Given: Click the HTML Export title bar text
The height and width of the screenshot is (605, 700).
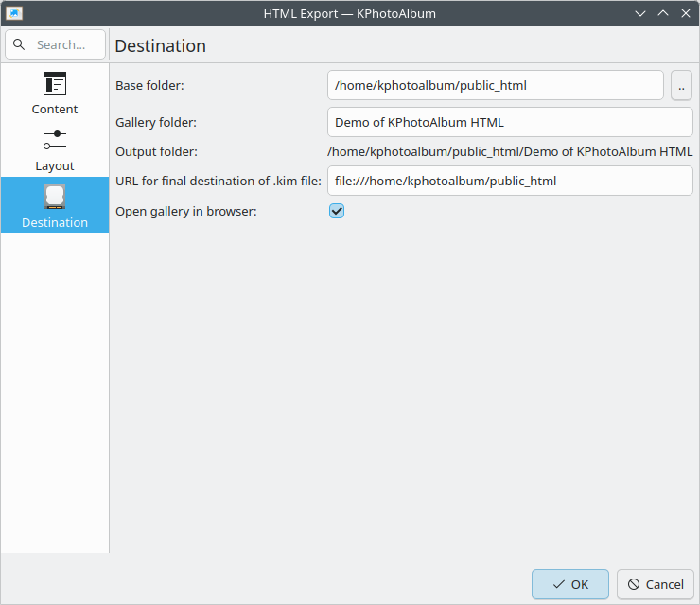Looking at the screenshot, I should pos(349,14).
